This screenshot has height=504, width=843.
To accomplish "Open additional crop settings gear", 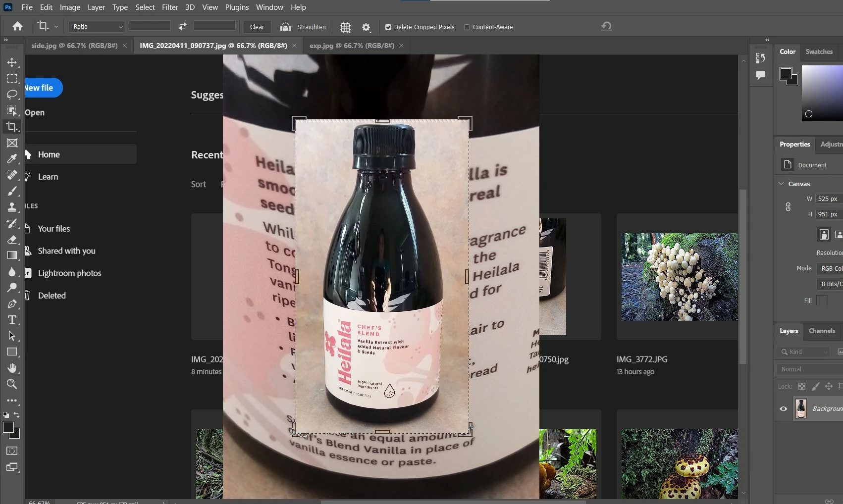I will [366, 27].
